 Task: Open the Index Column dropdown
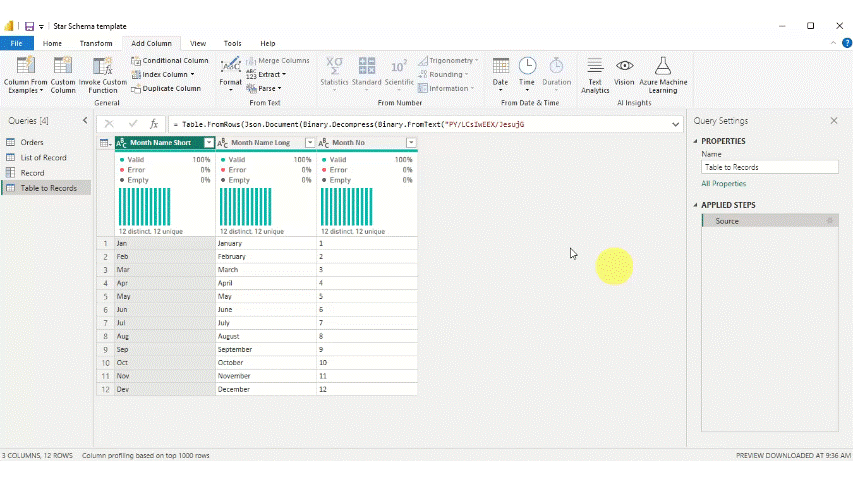[x=194, y=74]
